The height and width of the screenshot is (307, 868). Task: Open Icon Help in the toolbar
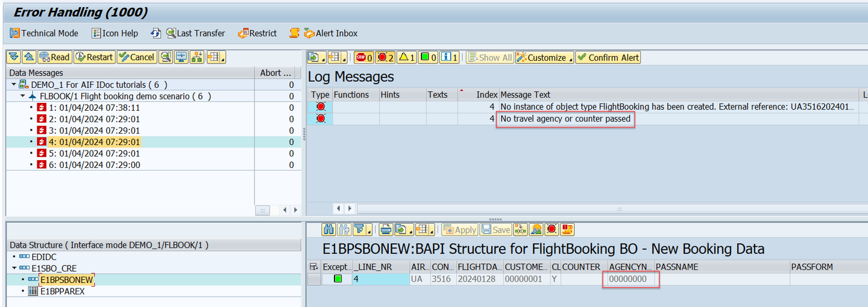tap(115, 33)
